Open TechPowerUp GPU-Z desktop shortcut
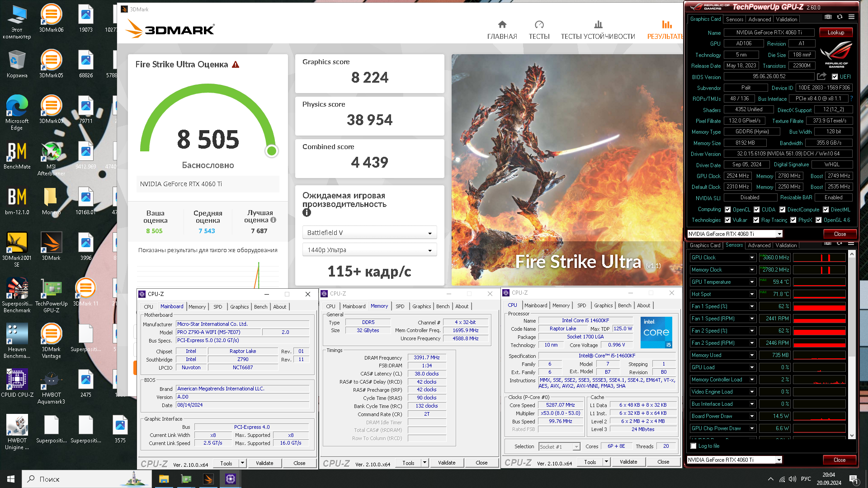The width and height of the screenshot is (868, 488). pyautogui.click(x=51, y=295)
